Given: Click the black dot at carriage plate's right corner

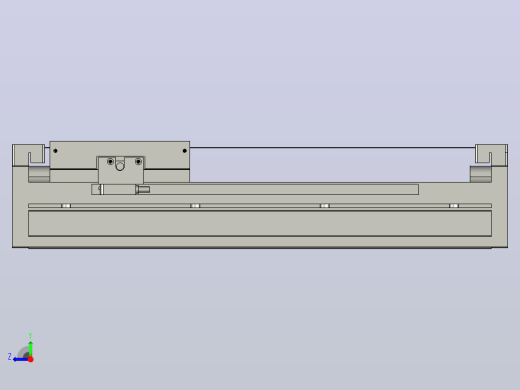Looking at the screenshot, I should pyautogui.click(x=185, y=151).
